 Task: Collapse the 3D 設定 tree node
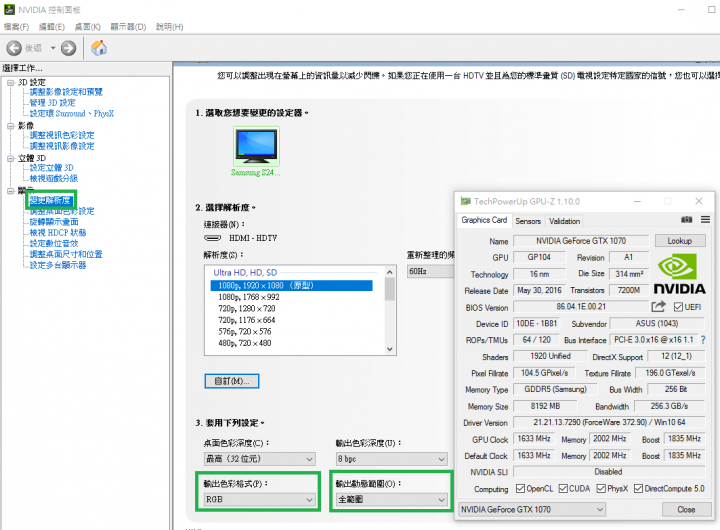(11, 83)
